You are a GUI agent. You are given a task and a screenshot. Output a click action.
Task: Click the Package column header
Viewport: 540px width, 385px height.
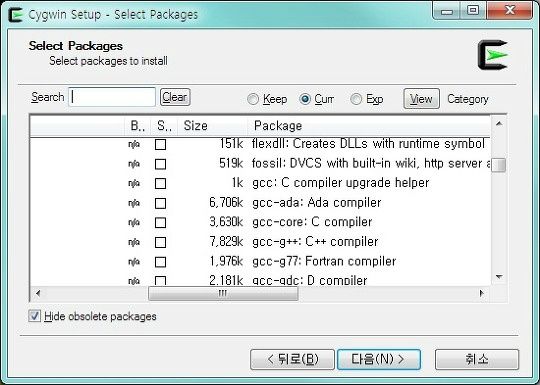pos(369,126)
